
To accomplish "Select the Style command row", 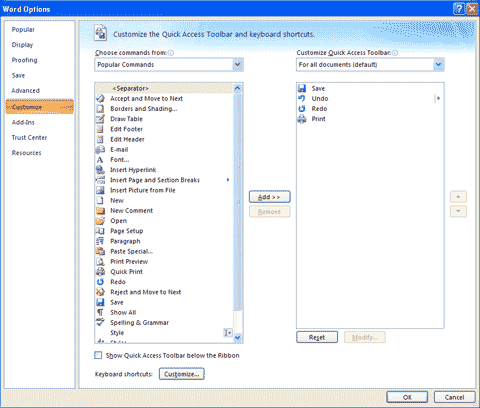I will [164, 333].
